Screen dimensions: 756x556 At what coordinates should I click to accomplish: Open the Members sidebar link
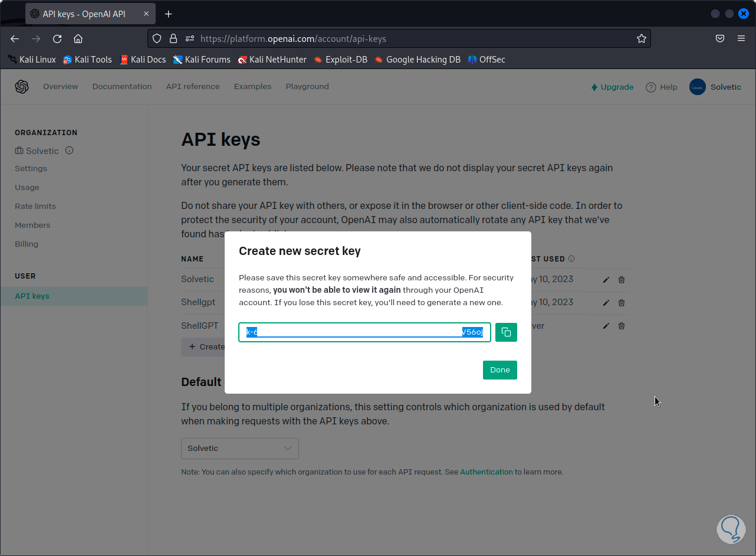[32, 225]
